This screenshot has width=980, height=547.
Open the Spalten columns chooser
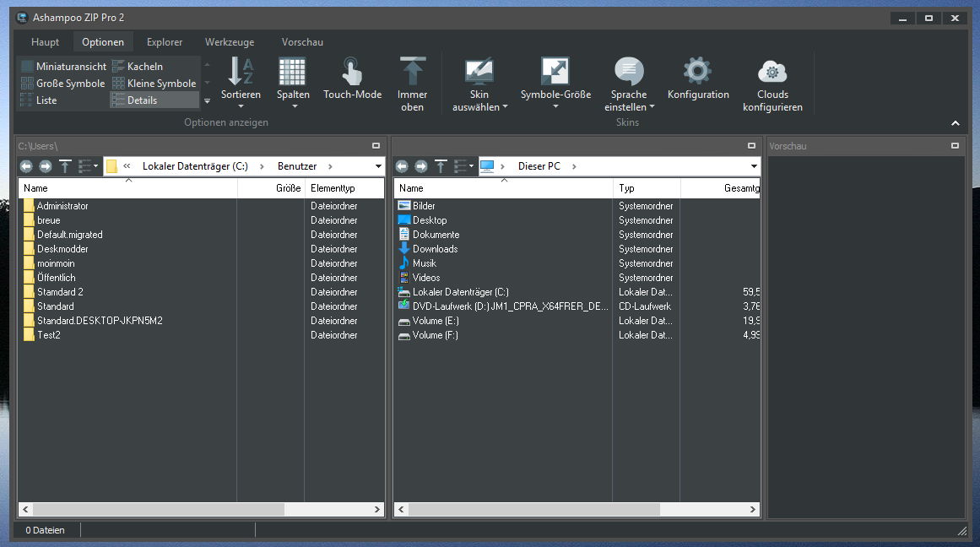click(x=293, y=82)
